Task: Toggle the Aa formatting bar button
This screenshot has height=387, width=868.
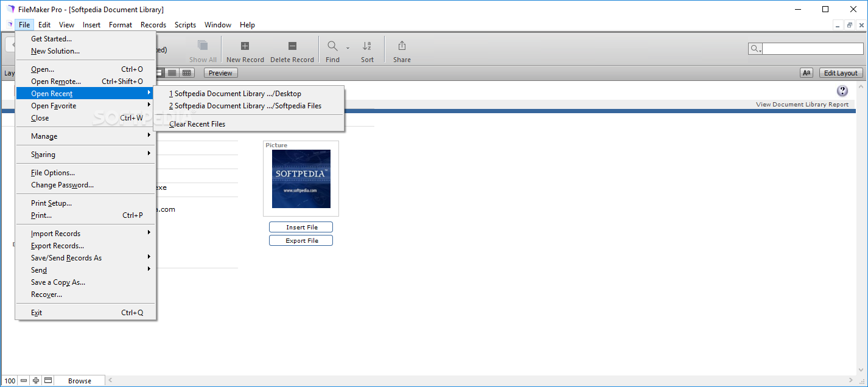Action: tap(807, 73)
